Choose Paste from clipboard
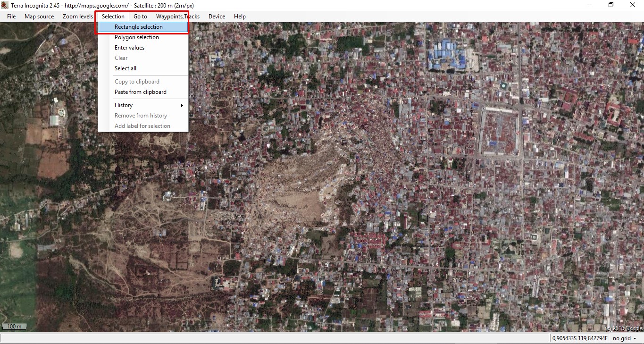The height and width of the screenshot is (344, 644). [x=140, y=92]
